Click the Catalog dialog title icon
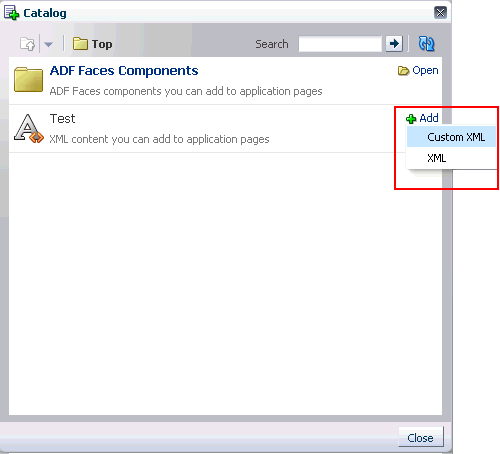Image resolution: width=500 pixels, height=454 pixels. [11, 13]
